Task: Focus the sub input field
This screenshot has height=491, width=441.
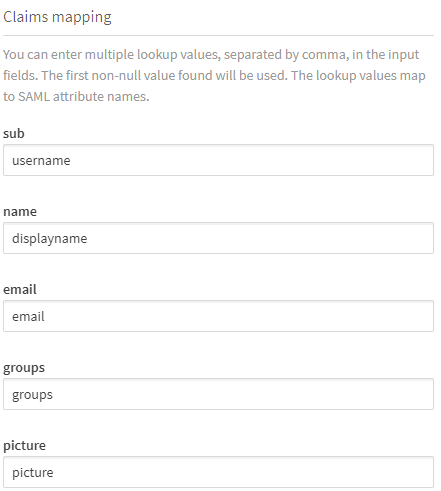Action: coord(218,160)
